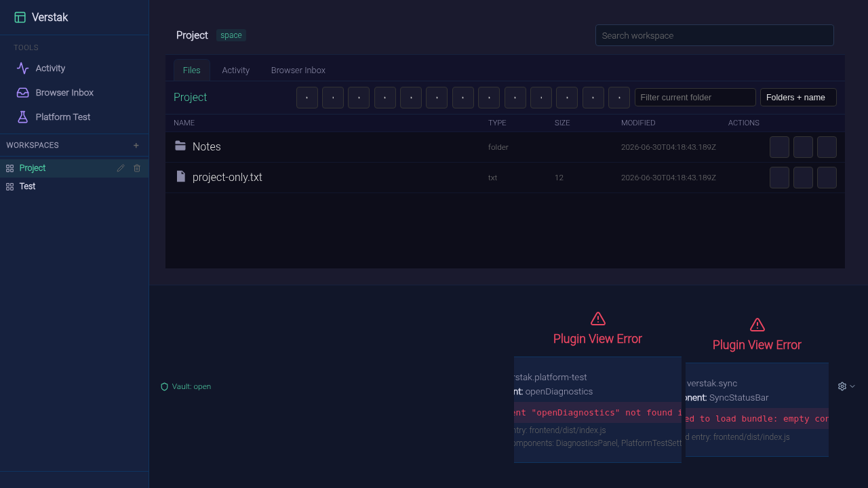Open the settings gear dropdown in status bar
Image resolution: width=868 pixels, height=488 pixels.
click(846, 386)
